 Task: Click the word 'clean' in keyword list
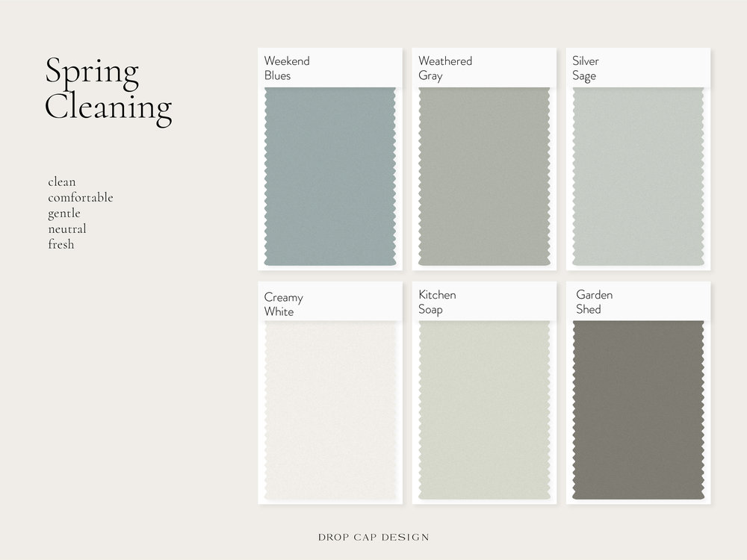click(62, 181)
